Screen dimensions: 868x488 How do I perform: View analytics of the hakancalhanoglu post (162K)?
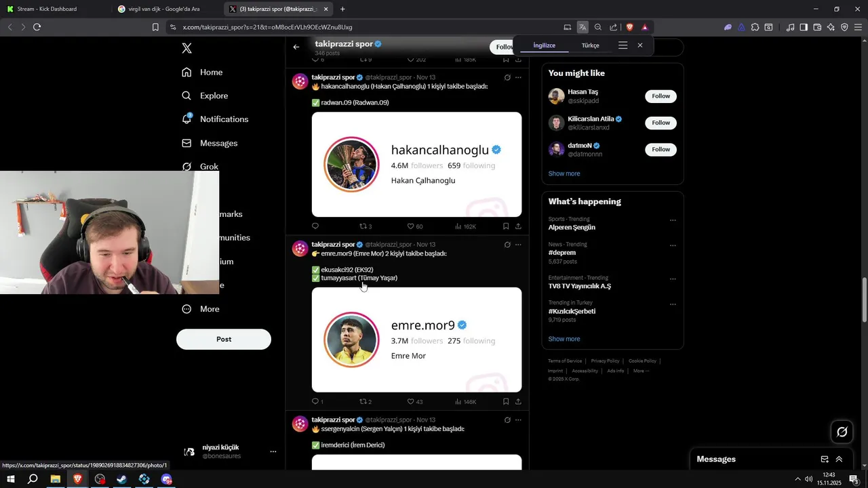[465, 226]
